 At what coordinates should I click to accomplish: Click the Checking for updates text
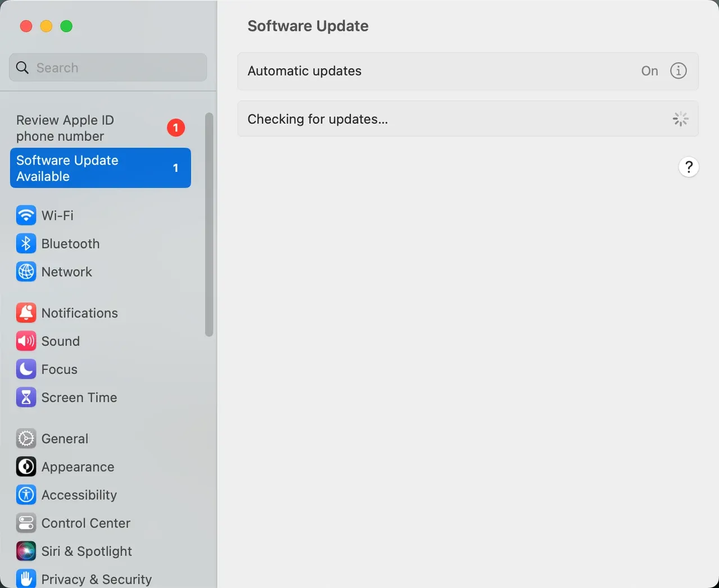pyautogui.click(x=317, y=119)
